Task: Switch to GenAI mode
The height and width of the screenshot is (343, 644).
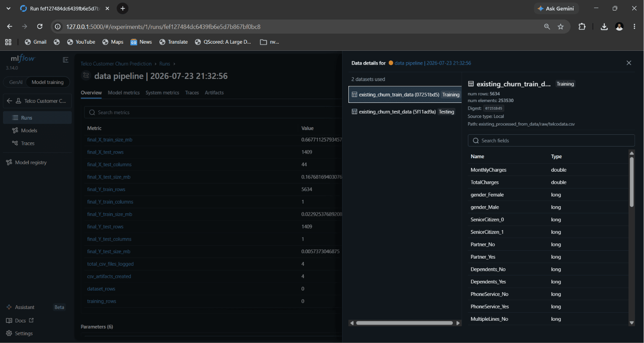Action: coord(16,82)
